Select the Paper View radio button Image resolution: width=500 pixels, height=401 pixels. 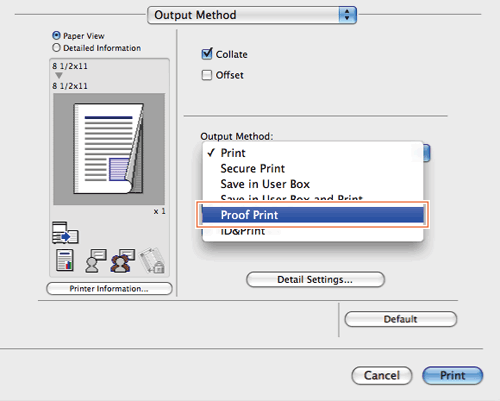click(56, 35)
